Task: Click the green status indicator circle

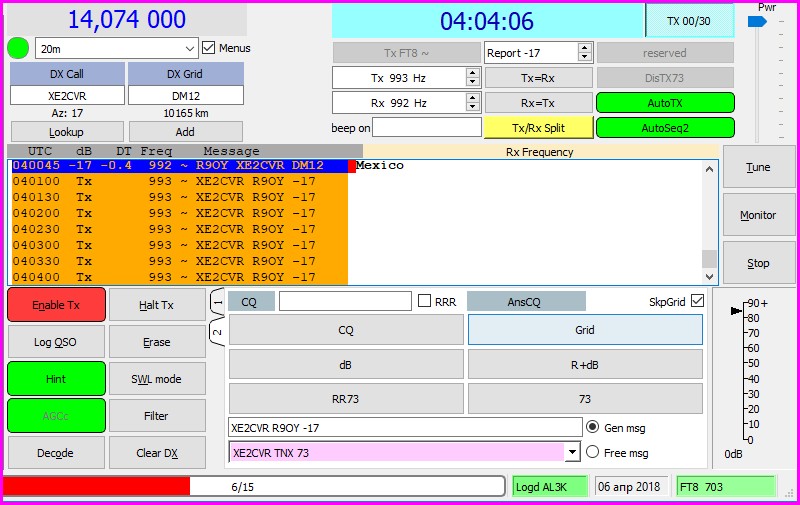Action: [18, 48]
